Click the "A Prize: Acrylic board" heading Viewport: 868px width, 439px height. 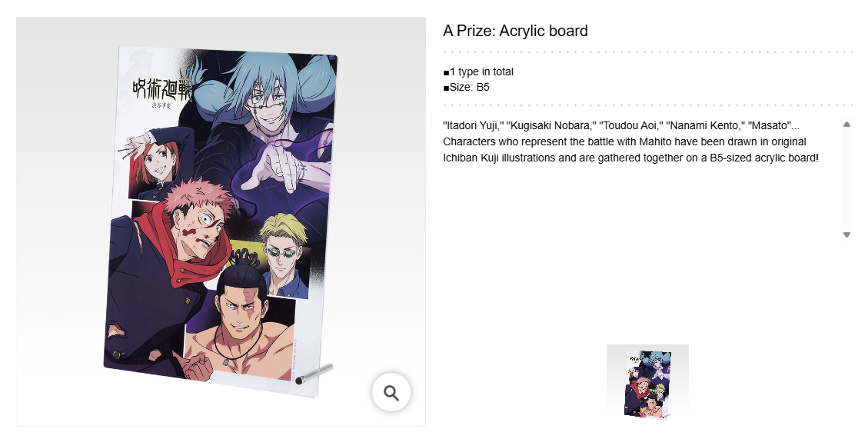[515, 31]
